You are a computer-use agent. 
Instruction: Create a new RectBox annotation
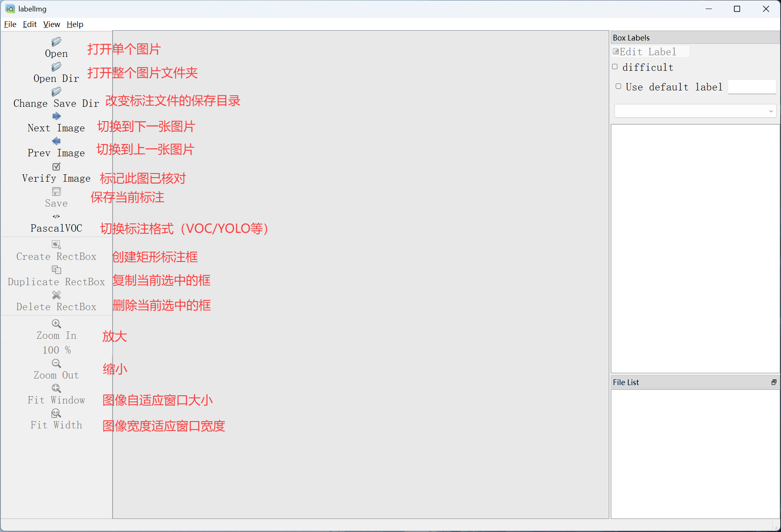click(x=56, y=251)
